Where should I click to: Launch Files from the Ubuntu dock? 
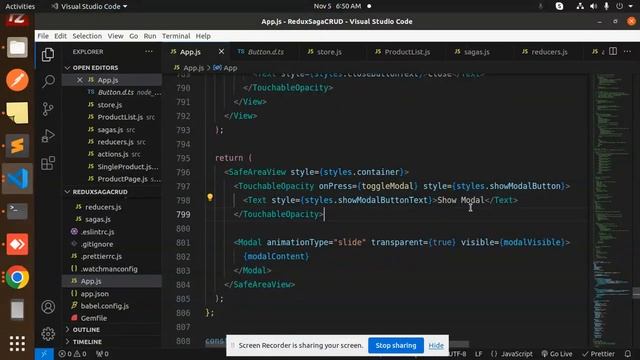(x=17, y=47)
